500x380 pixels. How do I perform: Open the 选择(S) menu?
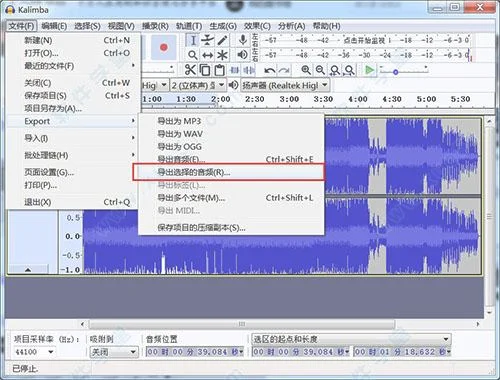point(87,26)
